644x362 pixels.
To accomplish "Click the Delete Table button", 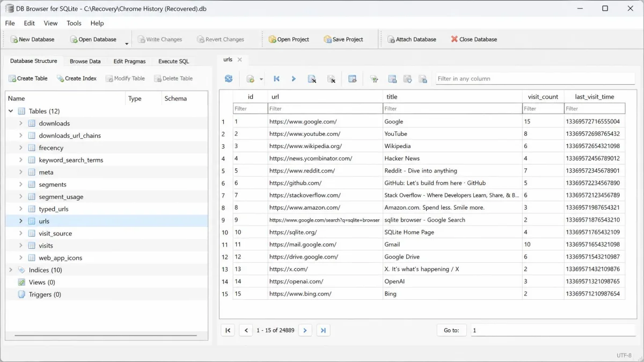I will 173,78.
